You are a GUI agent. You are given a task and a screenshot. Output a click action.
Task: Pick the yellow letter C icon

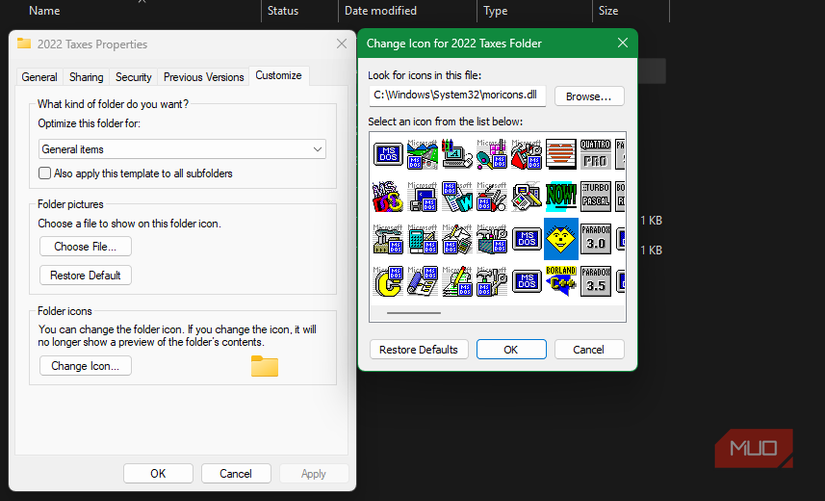coord(387,282)
